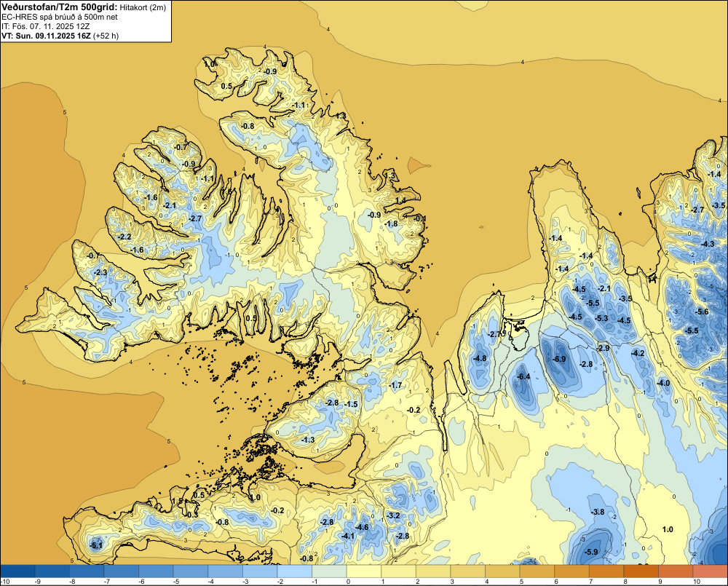Image resolution: width=728 pixels, height=586 pixels.
Task: Click the -6.4 temperature value on the map
Action: [x=523, y=376]
